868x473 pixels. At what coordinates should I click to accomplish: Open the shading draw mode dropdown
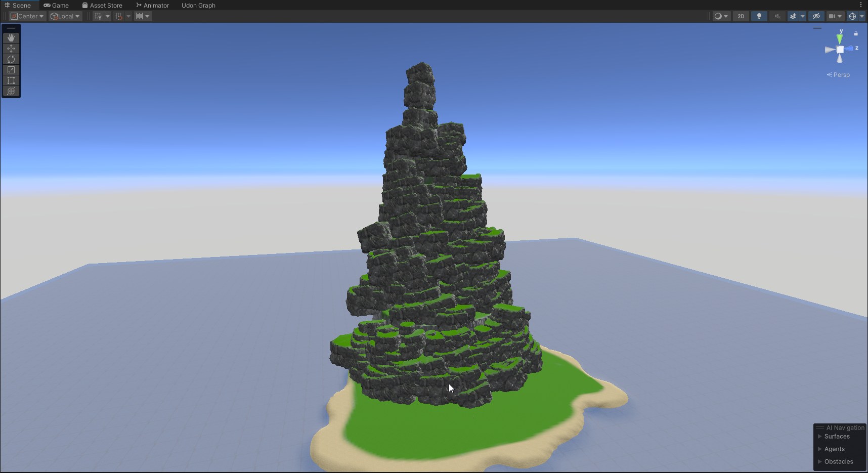click(721, 16)
